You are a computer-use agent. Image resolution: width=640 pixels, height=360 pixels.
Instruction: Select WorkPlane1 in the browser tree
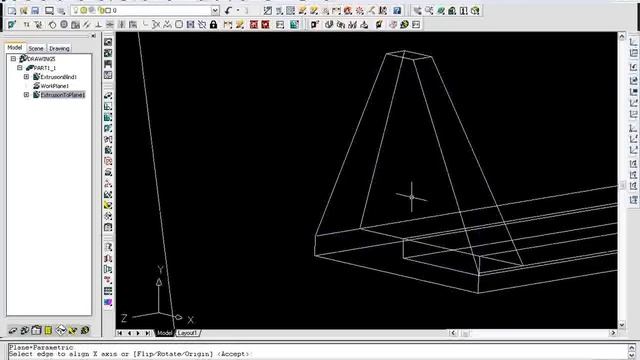click(54, 86)
